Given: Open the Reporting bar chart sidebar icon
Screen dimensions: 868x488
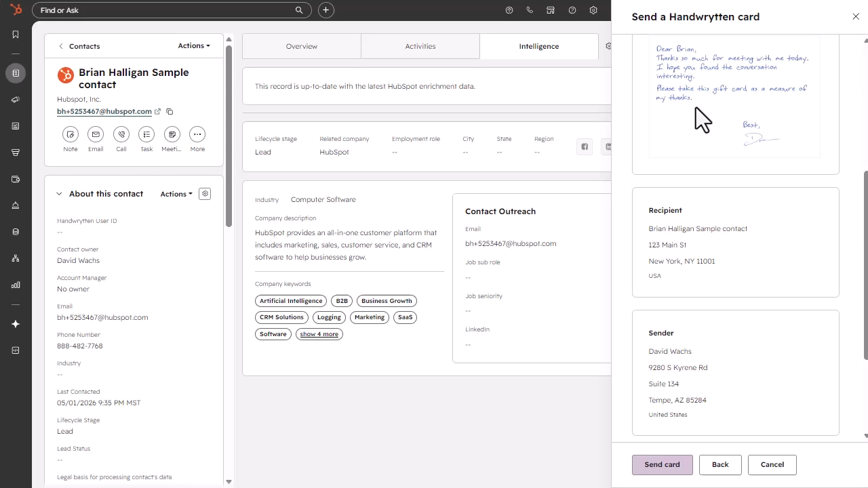Looking at the screenshot, I should pyautogui.click(x=16, y=285).
